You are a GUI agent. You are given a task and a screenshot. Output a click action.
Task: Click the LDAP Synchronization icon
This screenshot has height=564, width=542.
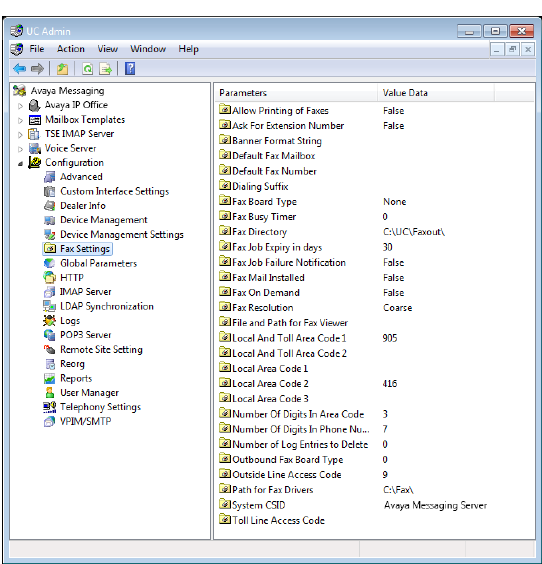pos(49,306)
